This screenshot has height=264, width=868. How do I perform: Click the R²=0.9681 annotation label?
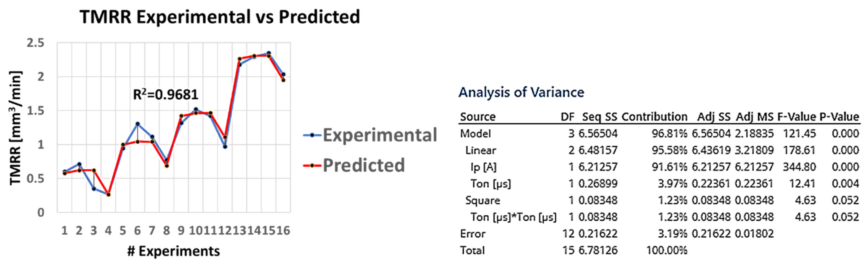pos(165,95)
